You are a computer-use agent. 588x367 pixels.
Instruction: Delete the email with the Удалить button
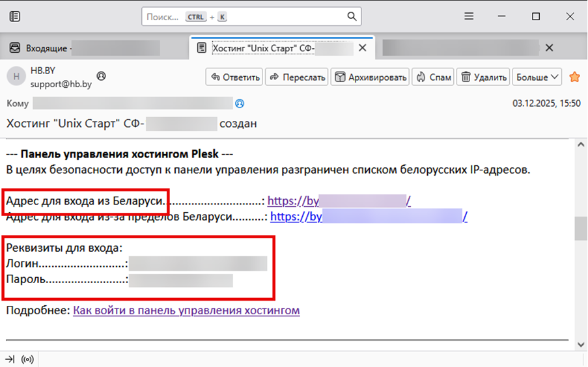click(483, 77)
